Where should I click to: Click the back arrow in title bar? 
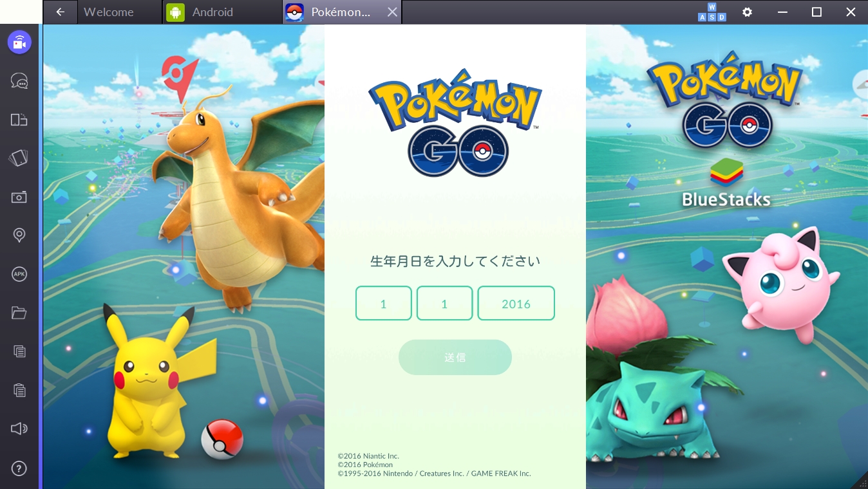pyautogui.click(x=61, y=12)
